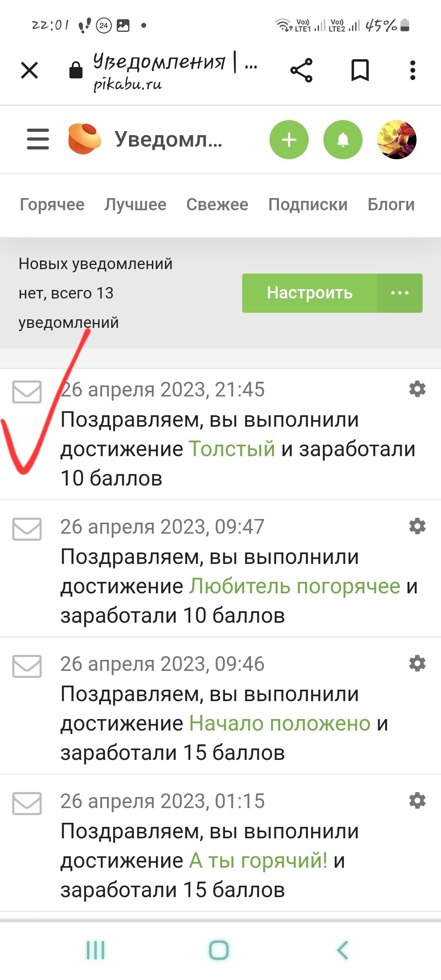Click the Настроить button
441x980 pixels.
pos(310,293)
